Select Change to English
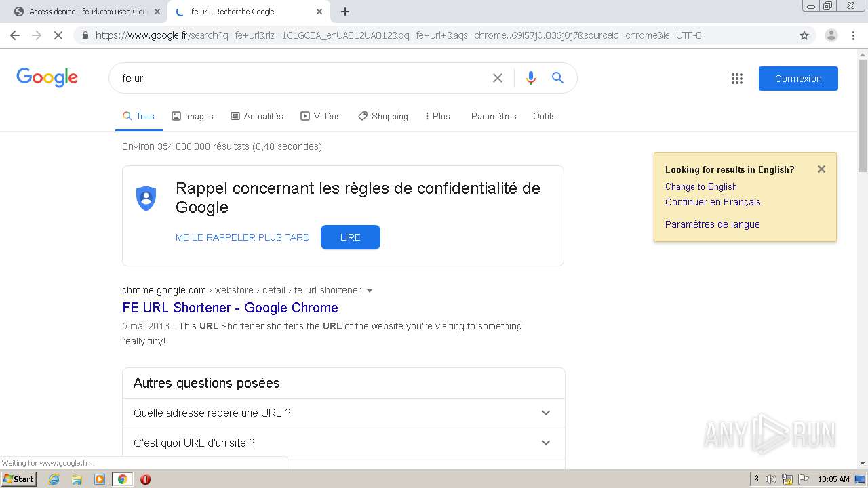The width and height of the screenshot is (868, 488). pos(701,186)
